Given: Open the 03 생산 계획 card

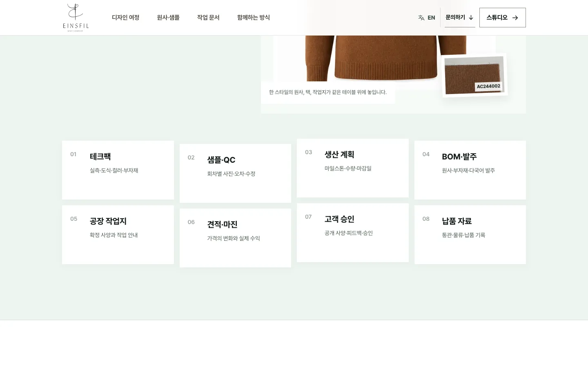Looking at the screenshot, I should 353,168.
